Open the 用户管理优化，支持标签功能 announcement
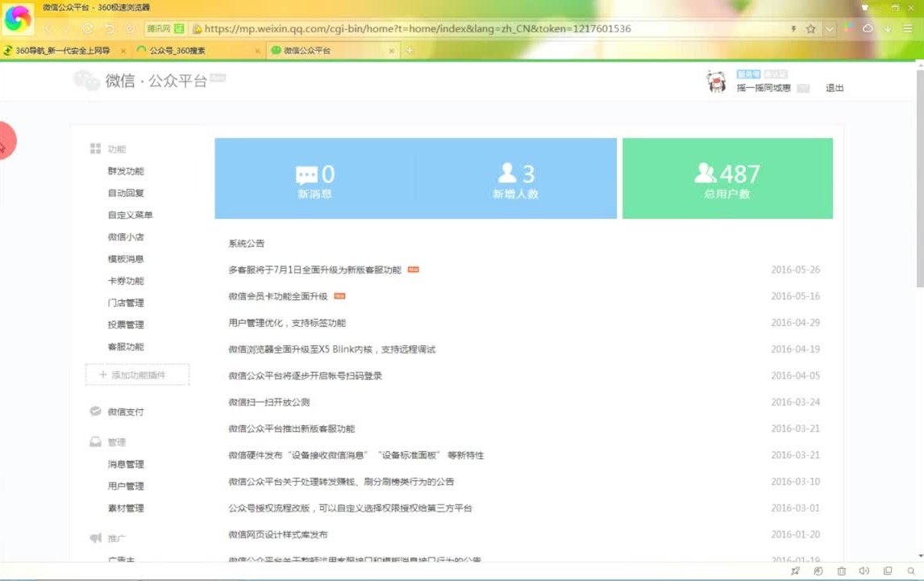924x581 pixels. pos(287,323)
